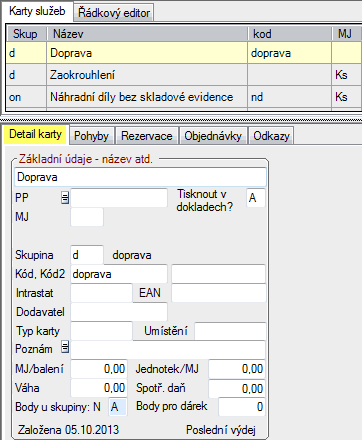Click the PP input field

coord(119,198)
